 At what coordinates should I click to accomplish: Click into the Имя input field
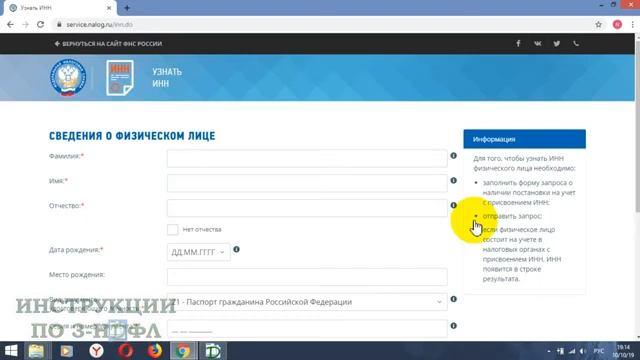307,183
